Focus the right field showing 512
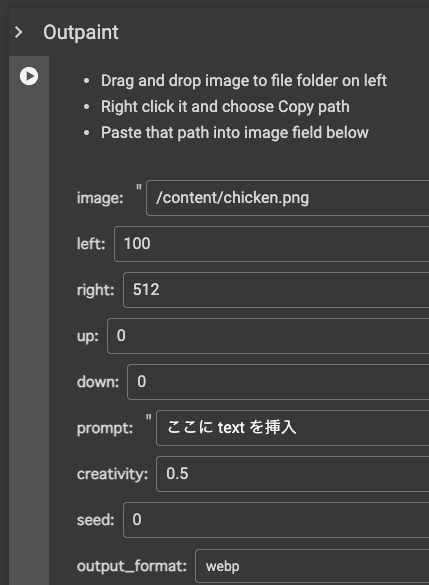The height and width of the screenshot is (585, 429). (276, 290)
